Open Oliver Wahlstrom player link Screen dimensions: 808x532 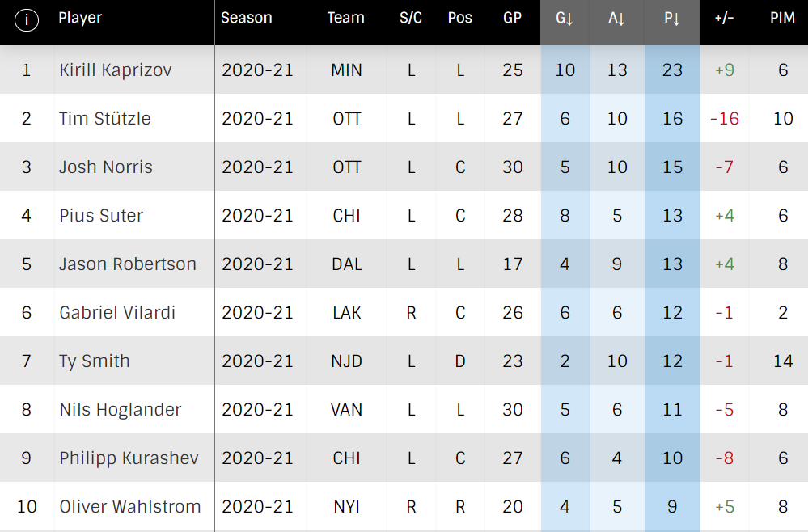click(x=130, y=507)
